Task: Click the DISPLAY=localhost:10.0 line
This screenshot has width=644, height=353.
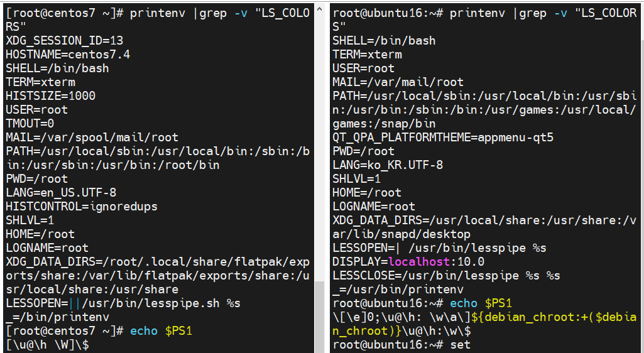Action: point(408,262)
